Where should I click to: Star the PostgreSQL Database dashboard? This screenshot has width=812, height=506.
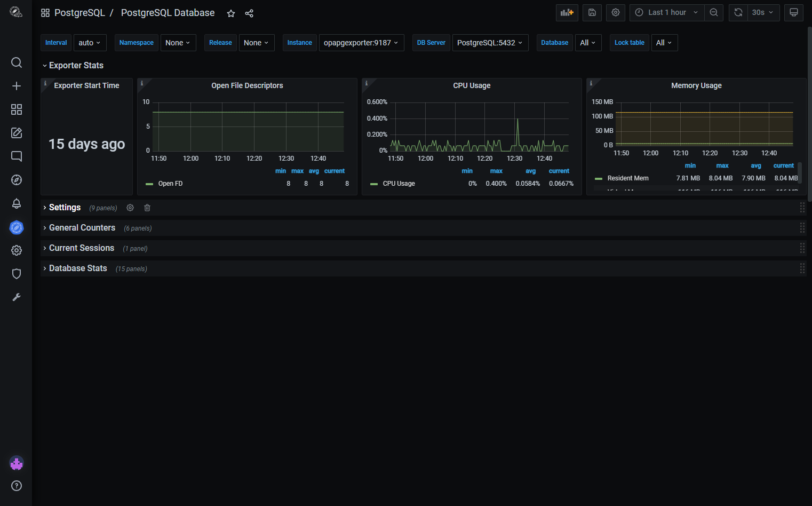[231, 13]
